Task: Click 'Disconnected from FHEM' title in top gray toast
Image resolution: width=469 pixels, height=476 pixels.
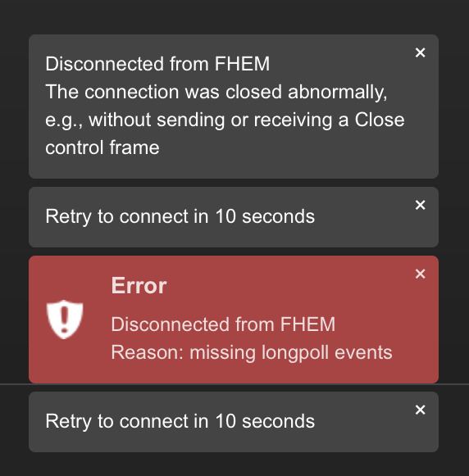Action: point(157,64)
